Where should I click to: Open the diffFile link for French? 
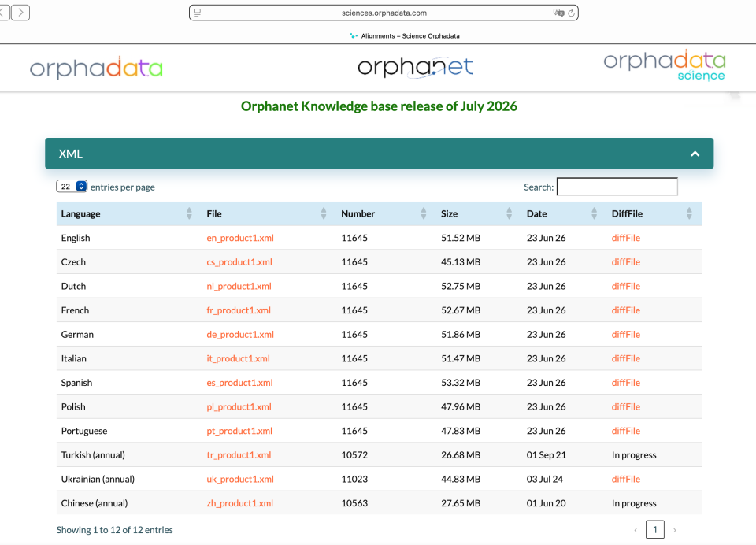pyautogui.click(x=626, y=310)
